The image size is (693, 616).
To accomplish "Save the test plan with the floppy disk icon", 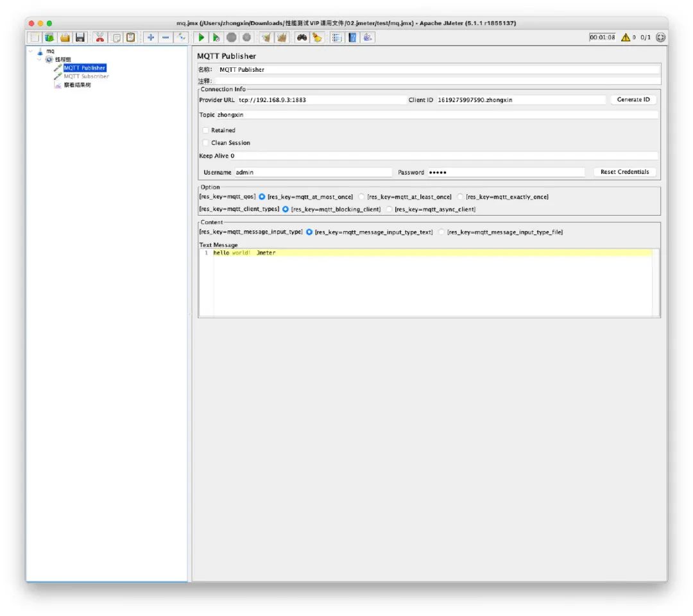I will [x=80, y=38].
